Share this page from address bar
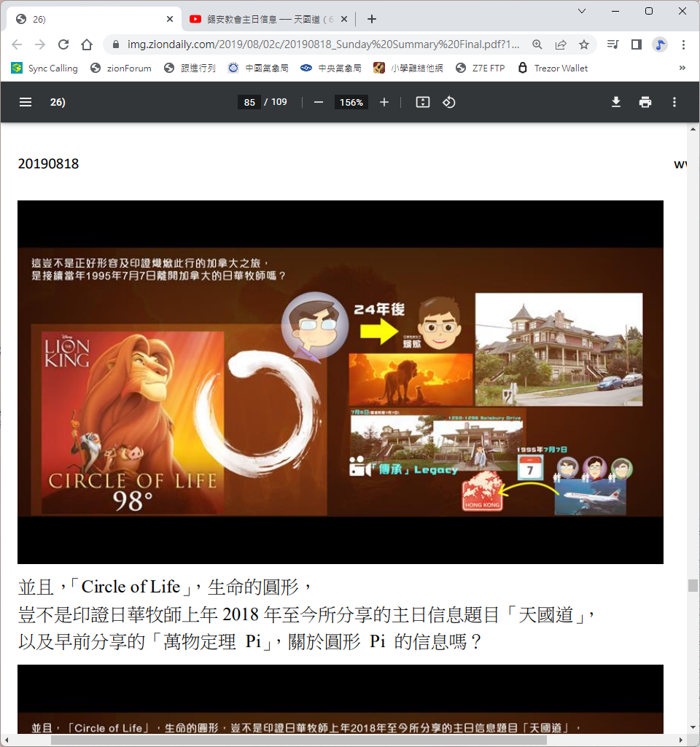 pos(561,44)
